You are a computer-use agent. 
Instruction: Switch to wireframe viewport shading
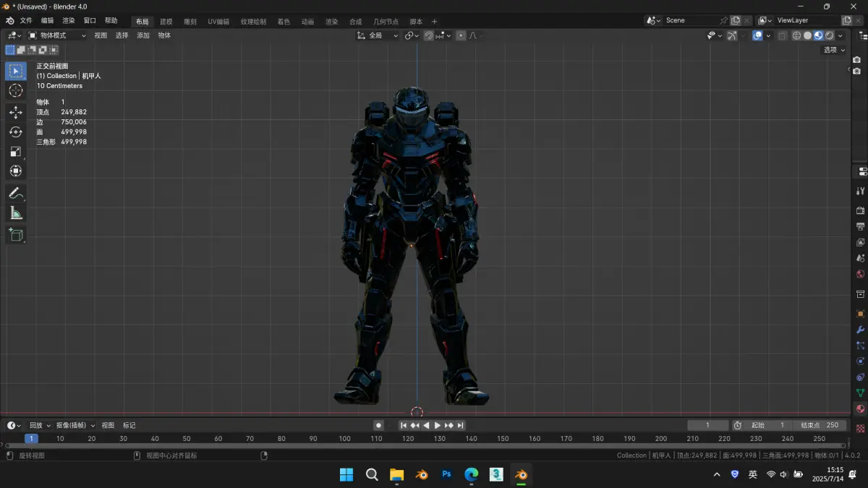tap(797, 35)
